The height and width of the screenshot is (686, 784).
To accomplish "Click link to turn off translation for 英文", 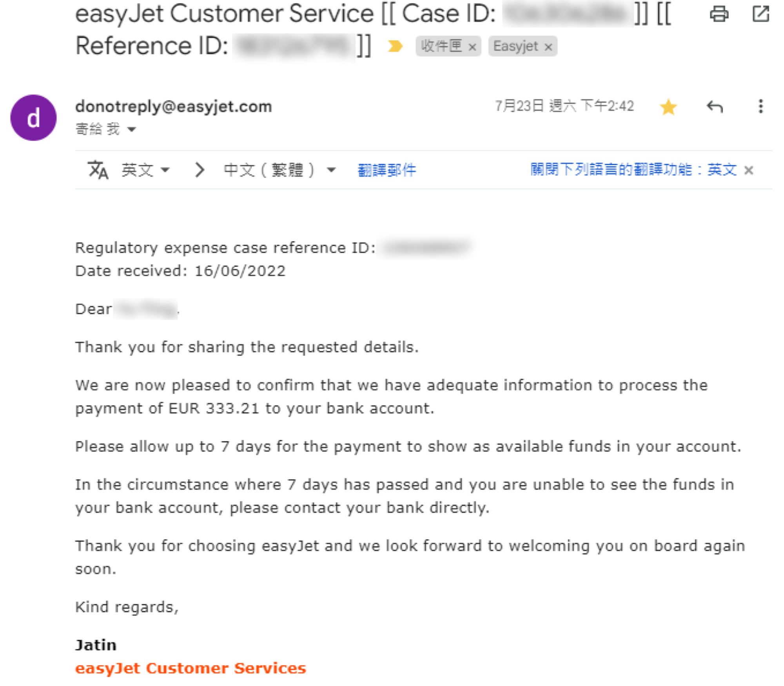I will [633, 169].
